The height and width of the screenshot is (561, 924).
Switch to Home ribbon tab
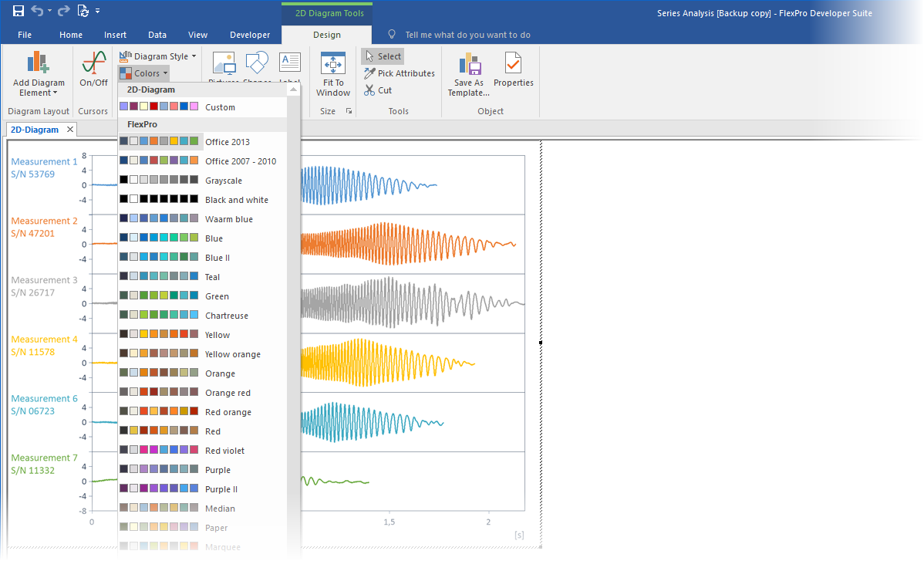click(x=71, y=35)
